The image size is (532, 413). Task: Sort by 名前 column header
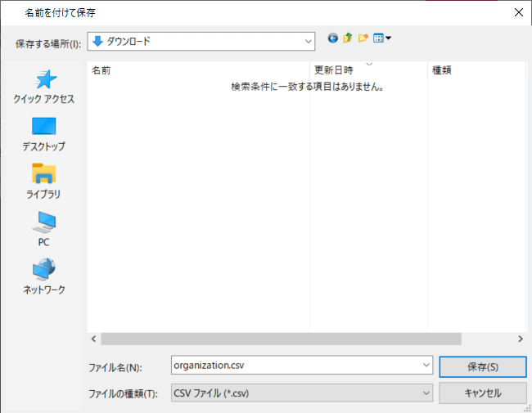pyautogui.click(x=199, y=70)
